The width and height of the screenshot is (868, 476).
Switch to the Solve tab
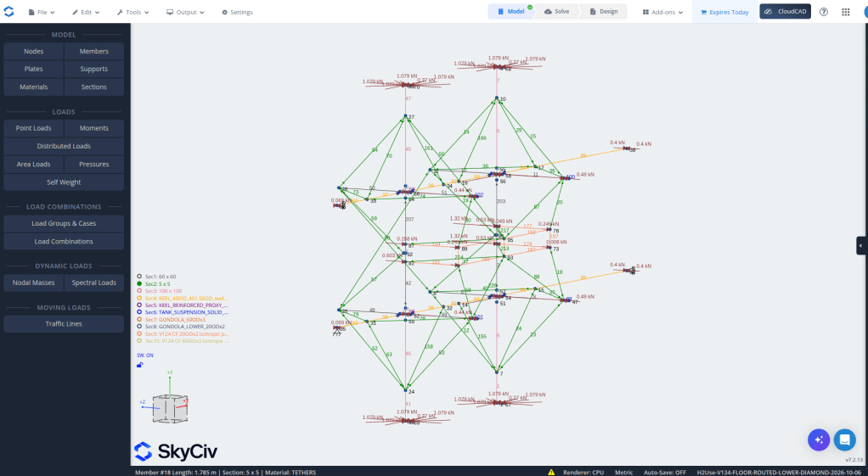(x=557, y=12)
